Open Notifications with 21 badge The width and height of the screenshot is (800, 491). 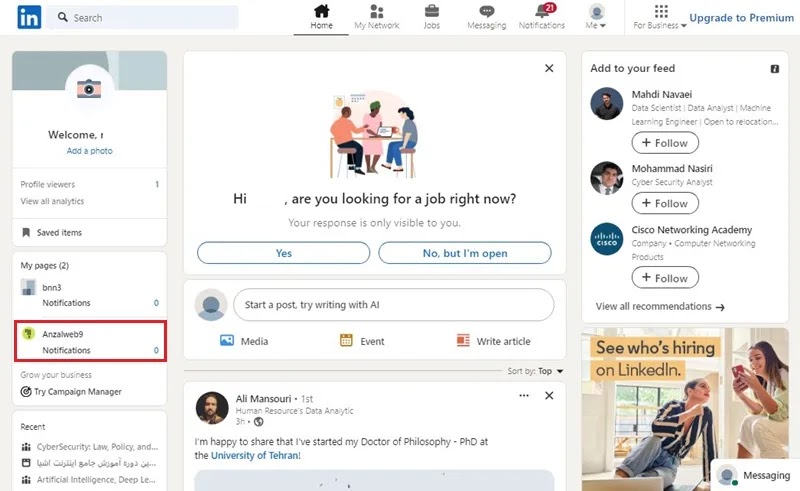542,17
